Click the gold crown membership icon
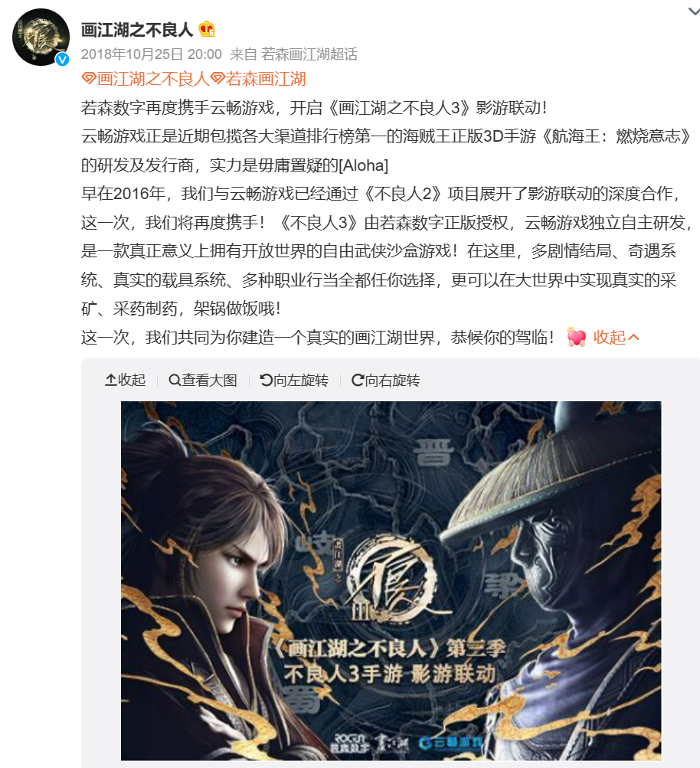 207,29
